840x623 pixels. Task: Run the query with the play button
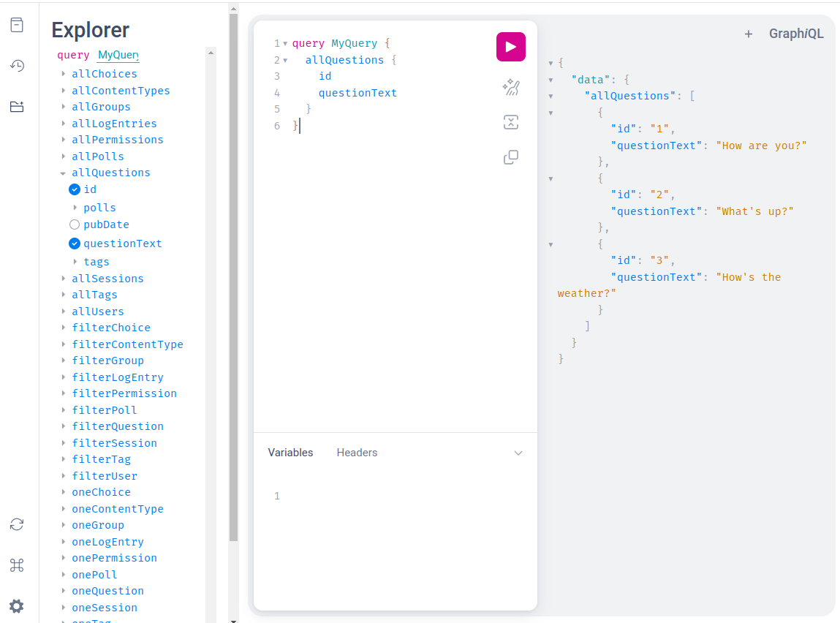click(x=510, y=47)
